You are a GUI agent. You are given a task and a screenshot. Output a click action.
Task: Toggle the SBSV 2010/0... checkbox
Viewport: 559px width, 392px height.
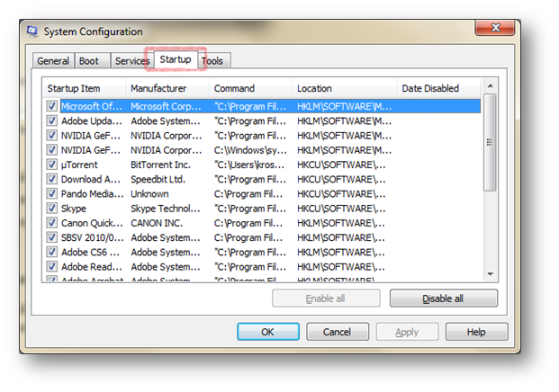point(51,237)
